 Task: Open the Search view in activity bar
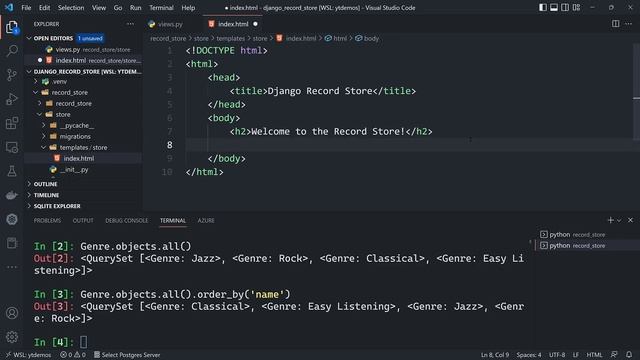point(12,51)
